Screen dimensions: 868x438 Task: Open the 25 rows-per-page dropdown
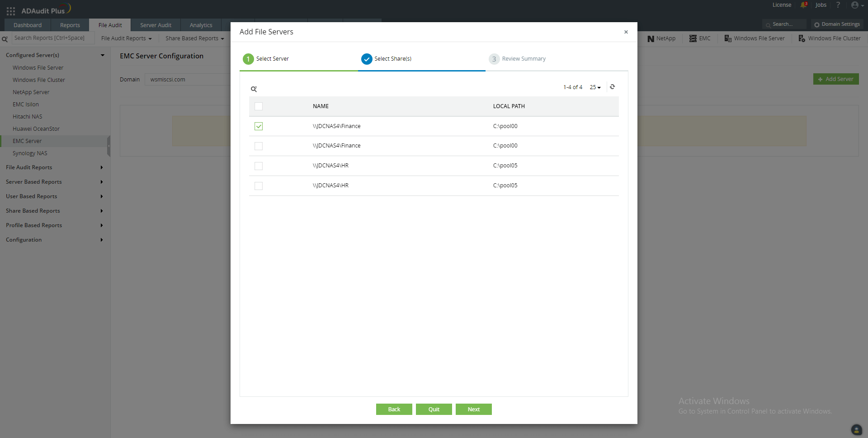pyautogui.click(x=595, y=87)
